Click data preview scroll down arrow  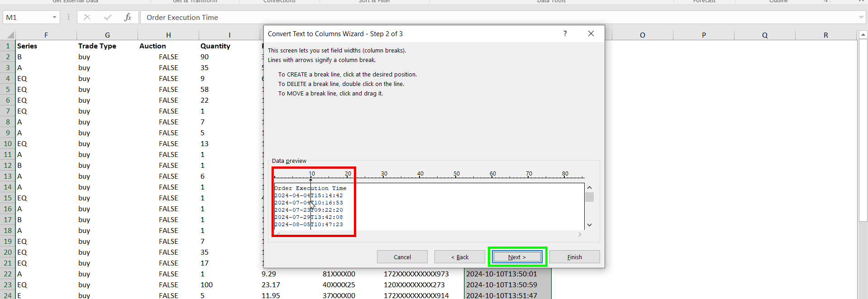(589, 225)
